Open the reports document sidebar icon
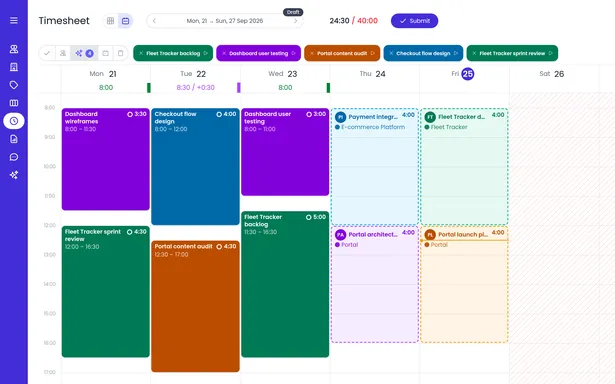The image size is (615, 384). 14,139
